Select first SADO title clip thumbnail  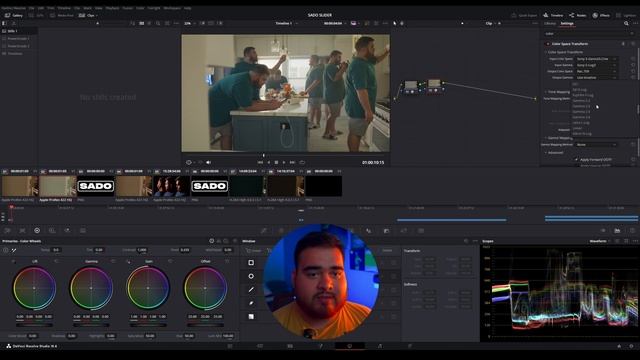click(96, 186)
